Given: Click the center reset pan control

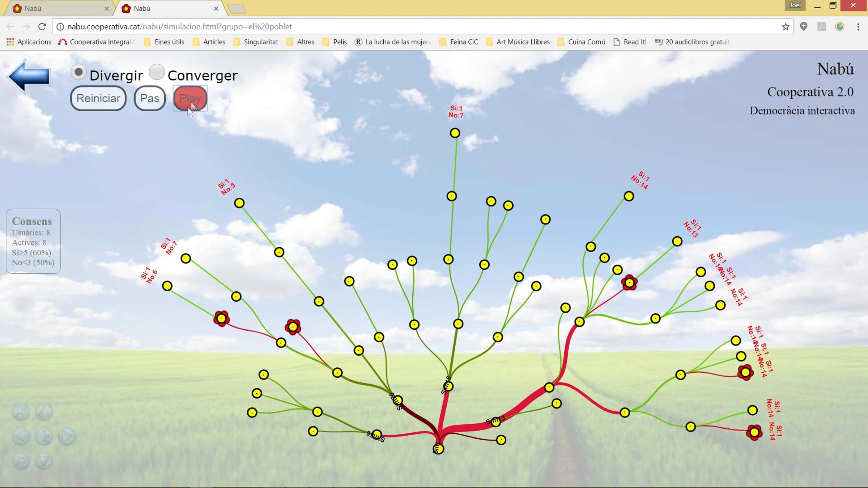Looking at the screenshot, I should [44, 436].
